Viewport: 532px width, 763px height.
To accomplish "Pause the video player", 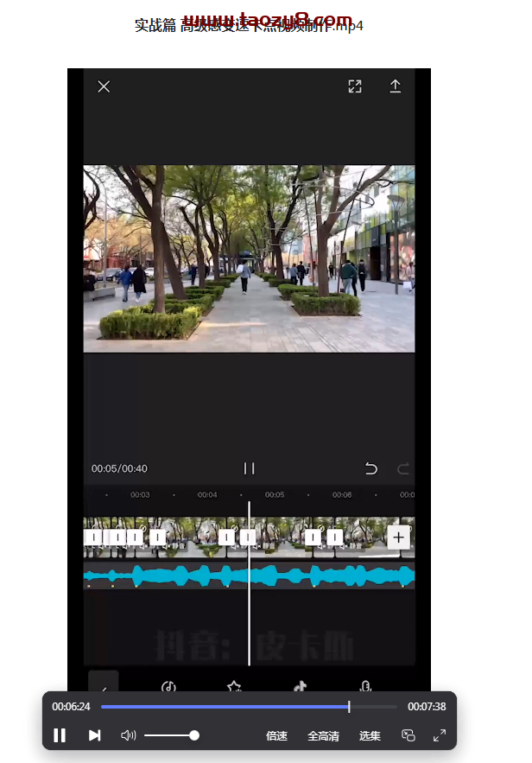I will tap(60, 735).
